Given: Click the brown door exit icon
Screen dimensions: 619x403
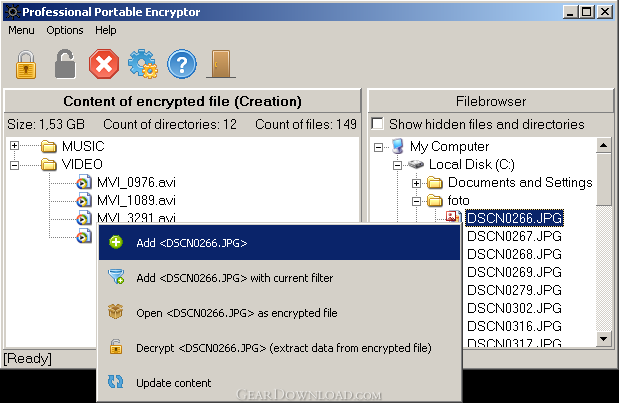Looking at the screenshot, I should pyautogui.click(x=221, y=64).
